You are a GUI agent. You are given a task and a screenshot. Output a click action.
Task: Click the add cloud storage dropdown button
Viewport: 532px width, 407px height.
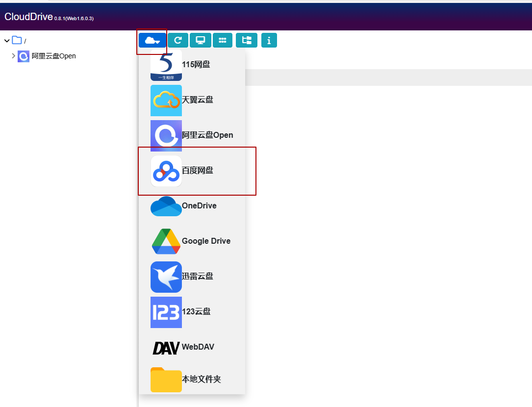[152, 40]
